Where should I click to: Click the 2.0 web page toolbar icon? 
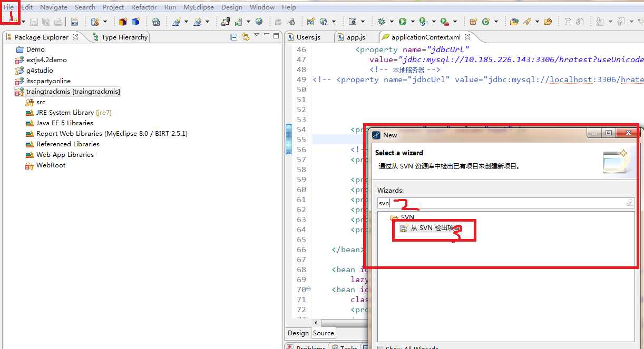(156, 22)
